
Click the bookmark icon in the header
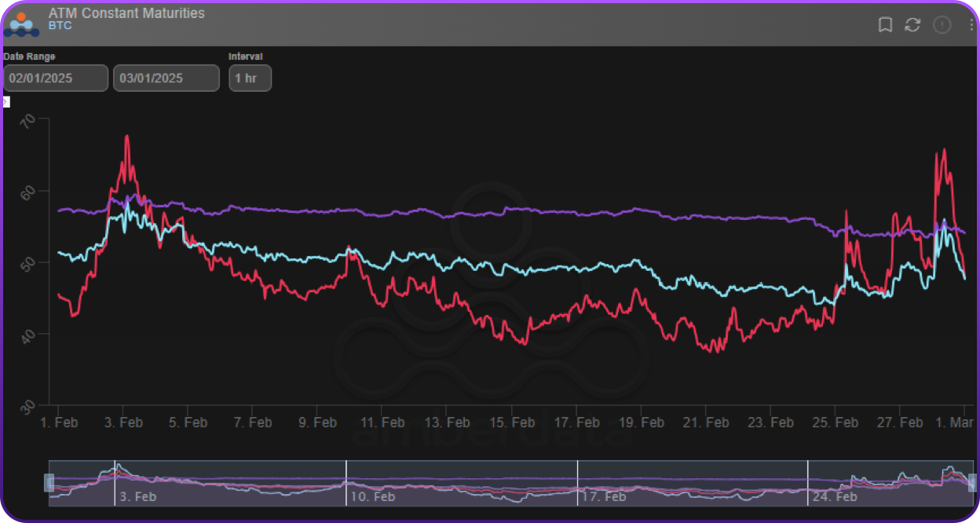pos(885,25)
